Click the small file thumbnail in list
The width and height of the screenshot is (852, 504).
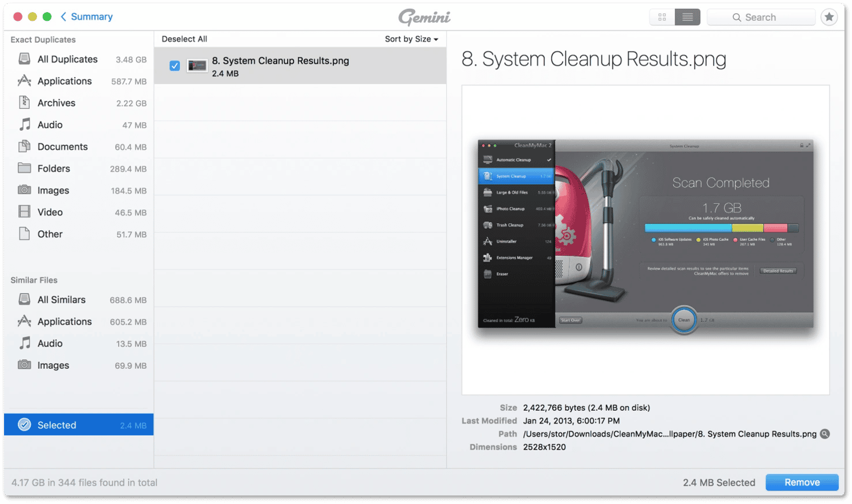click(197, 66)
